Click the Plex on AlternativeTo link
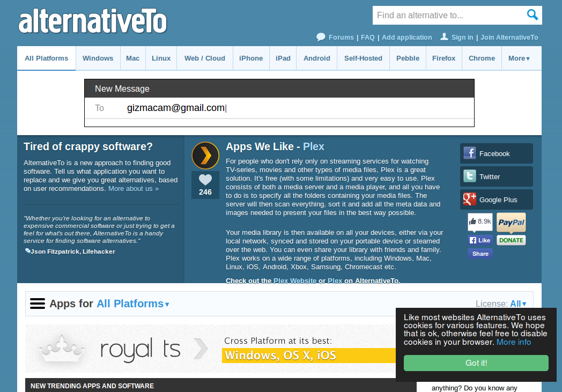 (x=335, y=281)
